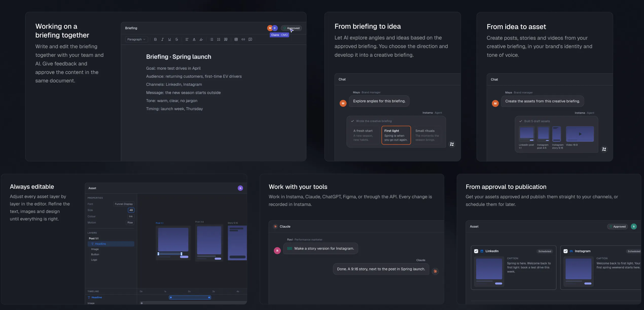Uncheck the LinkedIn channel checkbox
644x310 pixels.
pyautogui.click(x=476, y=251)
